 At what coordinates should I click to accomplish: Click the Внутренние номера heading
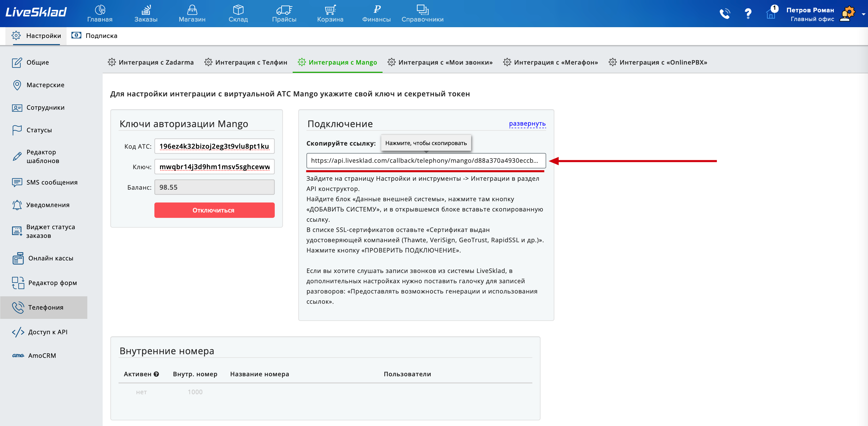(167, 351)
